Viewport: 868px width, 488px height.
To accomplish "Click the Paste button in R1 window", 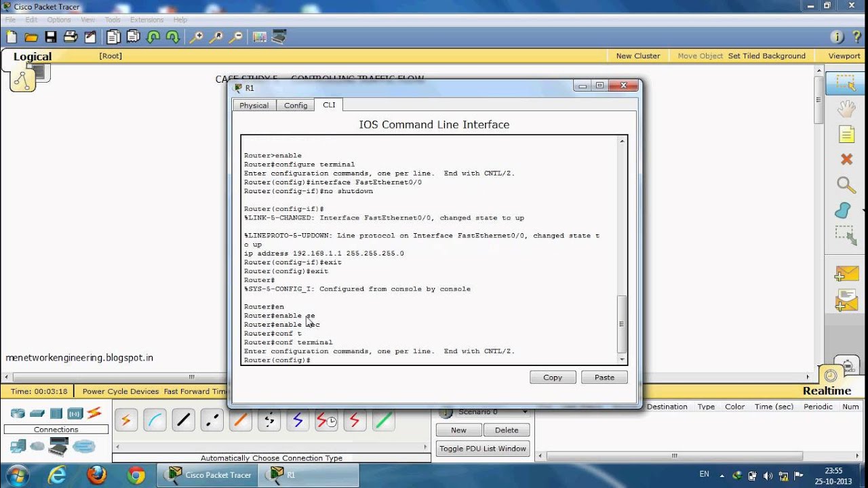I will pos(604,378).
